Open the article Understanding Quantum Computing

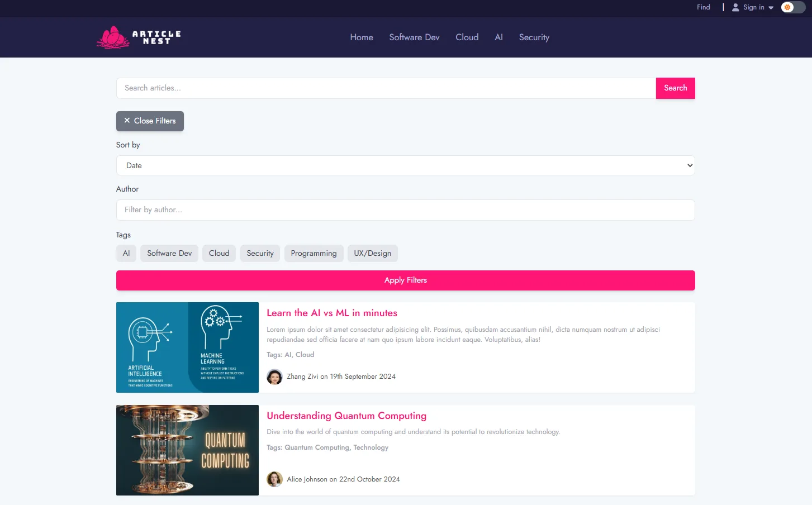point(346,416)
